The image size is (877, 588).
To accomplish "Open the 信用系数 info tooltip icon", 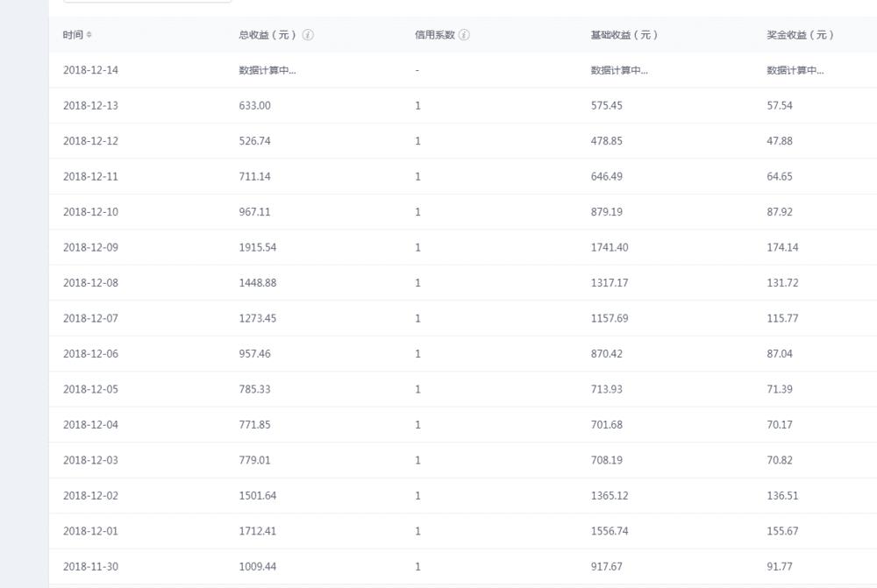I will [x=465, y=35].
